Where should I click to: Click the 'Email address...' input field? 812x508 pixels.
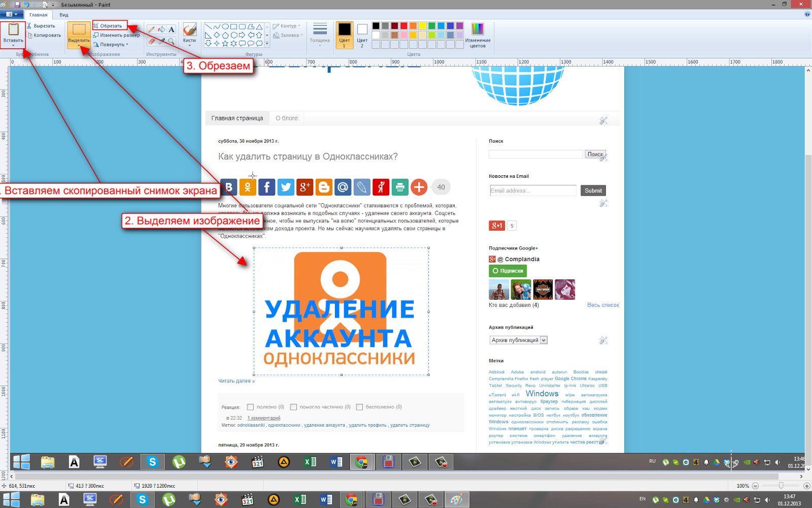point(533,190)
